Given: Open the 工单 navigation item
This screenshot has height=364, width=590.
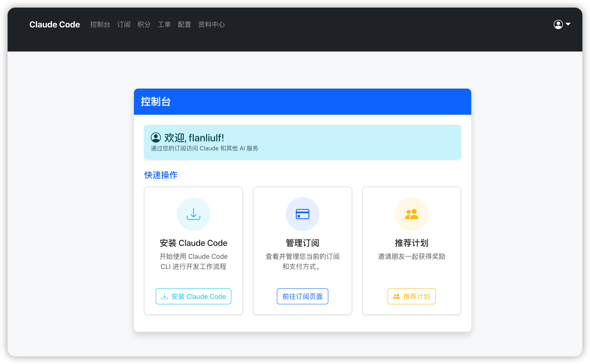Looking at the screenshot, I should point(164,24).
